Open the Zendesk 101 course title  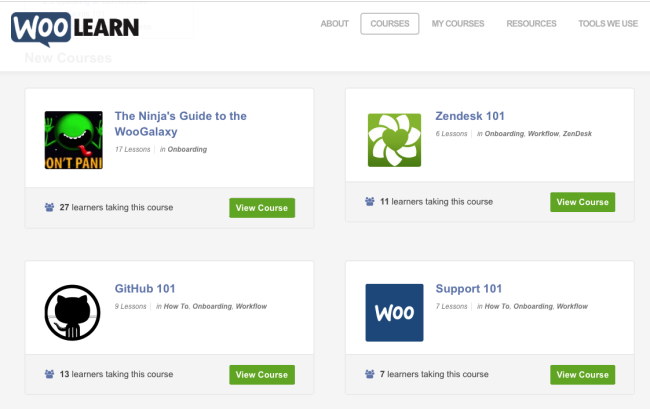click(x=470, y=116)
